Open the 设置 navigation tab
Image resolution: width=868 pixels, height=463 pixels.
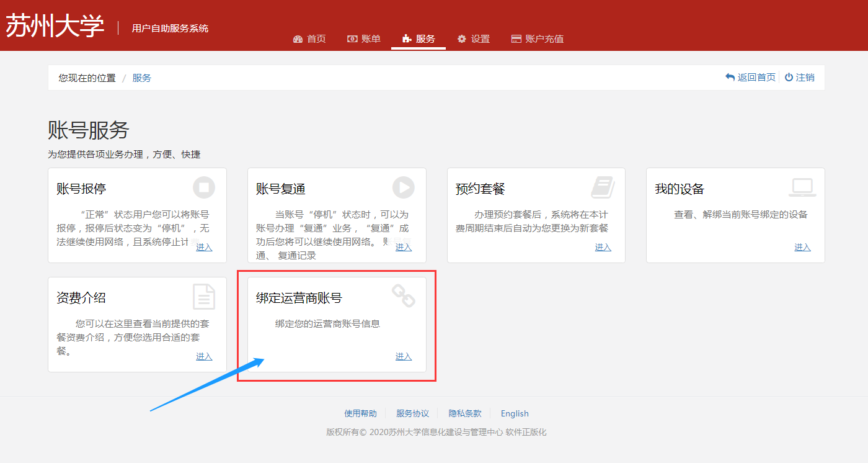[x=474, y=38]
